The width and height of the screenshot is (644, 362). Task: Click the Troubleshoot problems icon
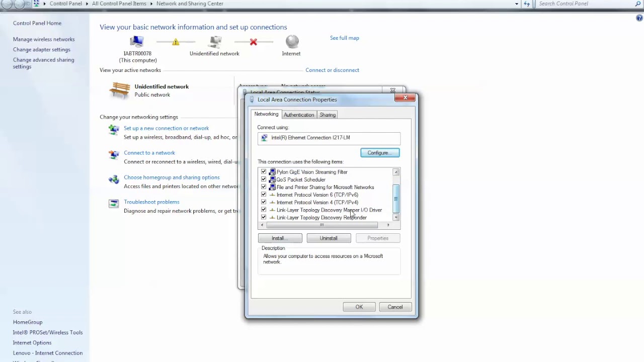pyautogui.click(x=114, y=204)
